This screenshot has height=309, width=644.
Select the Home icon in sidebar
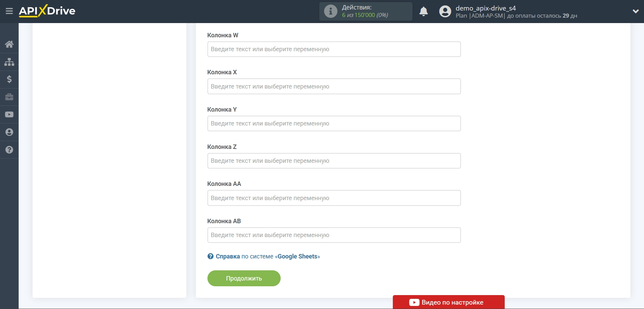point(9,44)
